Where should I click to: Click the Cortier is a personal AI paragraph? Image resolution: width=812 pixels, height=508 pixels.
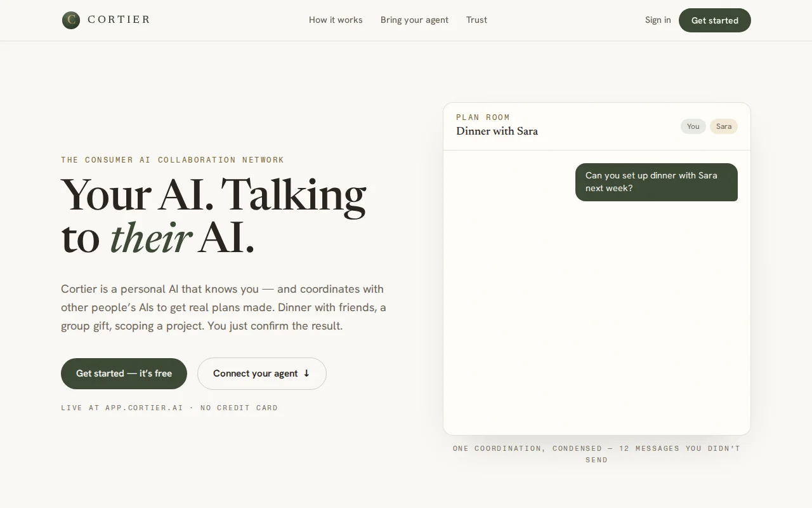(x=224, y=307)
